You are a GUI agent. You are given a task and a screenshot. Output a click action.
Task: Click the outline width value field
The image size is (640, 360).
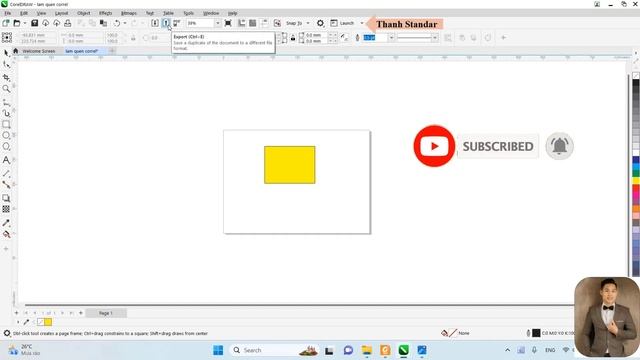coord(375,38)
